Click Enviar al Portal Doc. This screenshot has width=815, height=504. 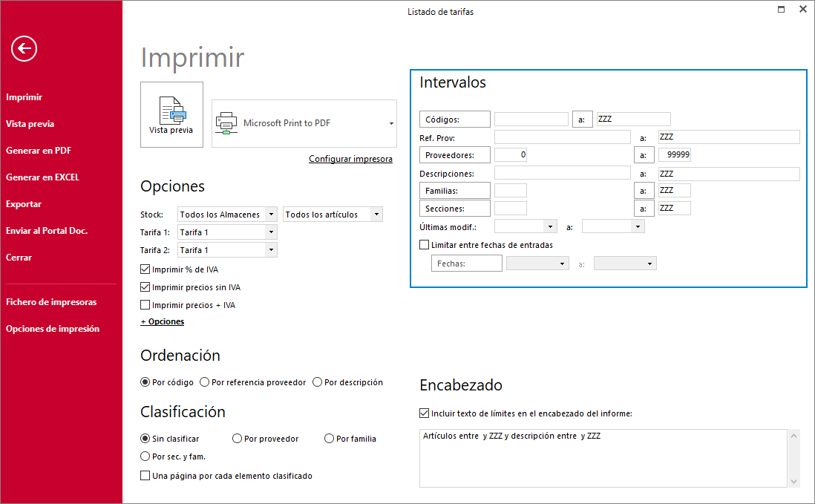pyautogui.click(x=47, y=231)
